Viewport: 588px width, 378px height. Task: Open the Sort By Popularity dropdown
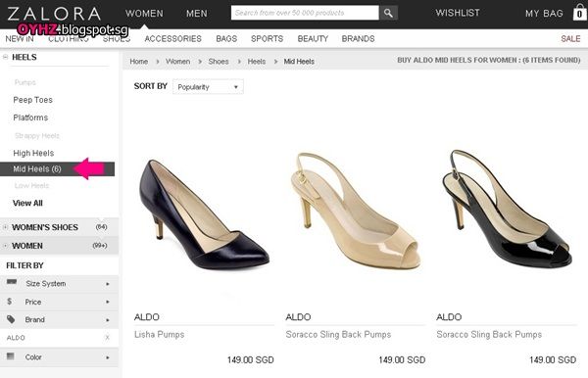[x=208, y=87]
